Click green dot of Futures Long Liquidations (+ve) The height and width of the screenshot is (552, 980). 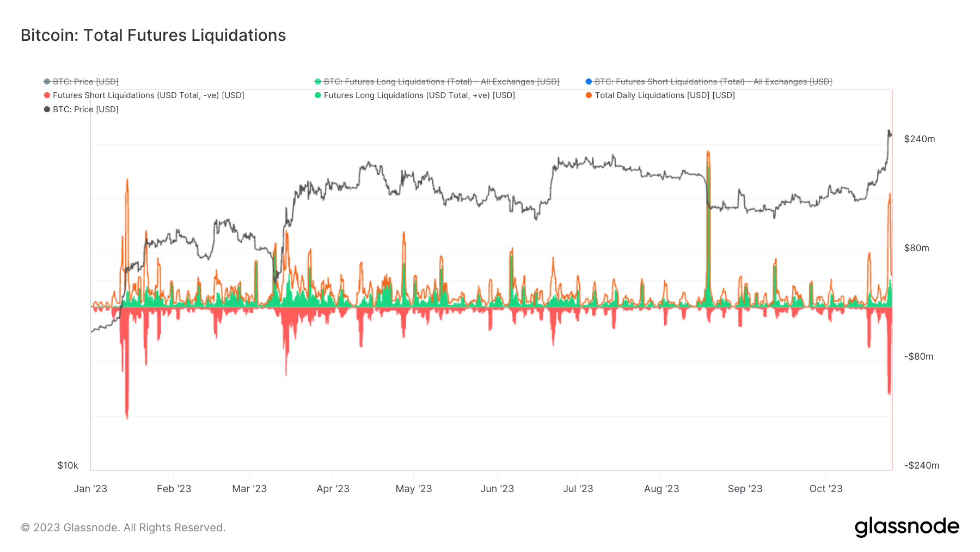point(318,95)
